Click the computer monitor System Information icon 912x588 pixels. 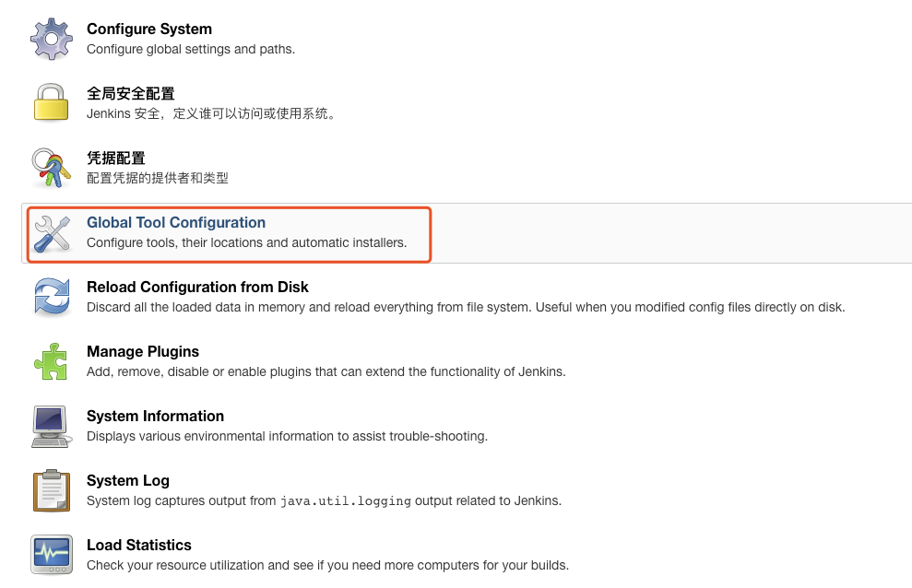pyautogui.click(x=51, y=426)
